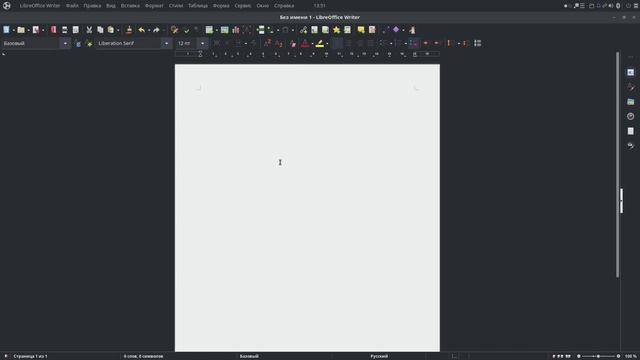Open a file with the folder icon
This screenshot has width=640, height=360.
(21, 30)
